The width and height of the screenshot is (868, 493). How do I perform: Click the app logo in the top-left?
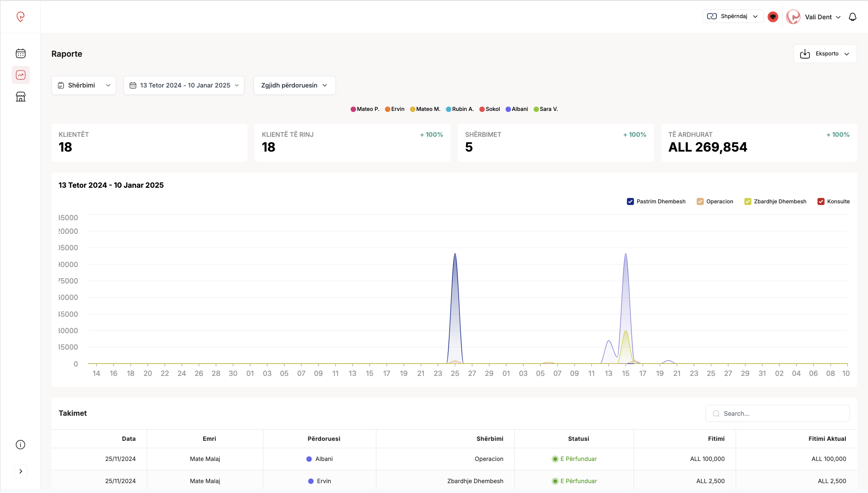point(21,16)
